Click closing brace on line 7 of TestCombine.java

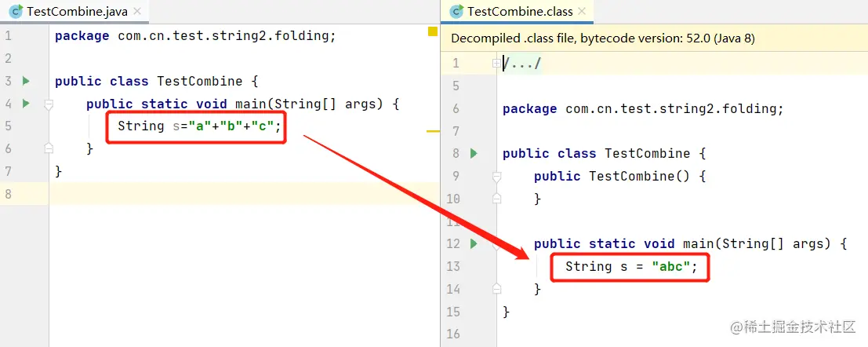[59, 171]
